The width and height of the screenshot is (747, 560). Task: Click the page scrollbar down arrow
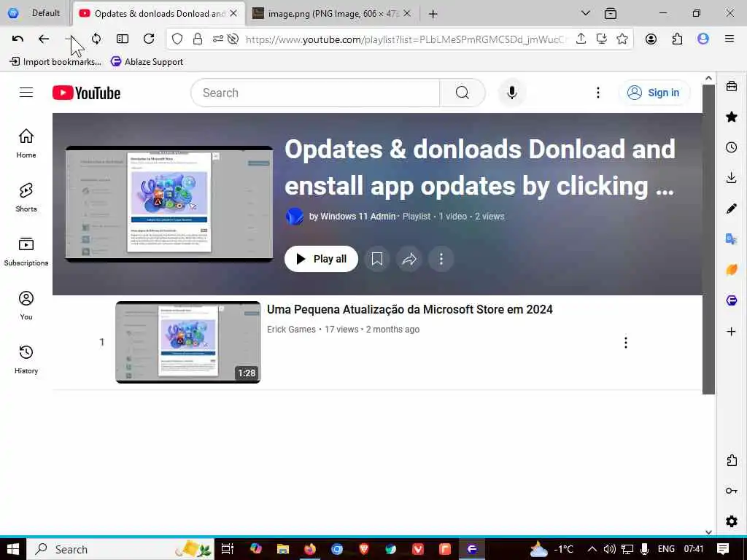point(708,532)
